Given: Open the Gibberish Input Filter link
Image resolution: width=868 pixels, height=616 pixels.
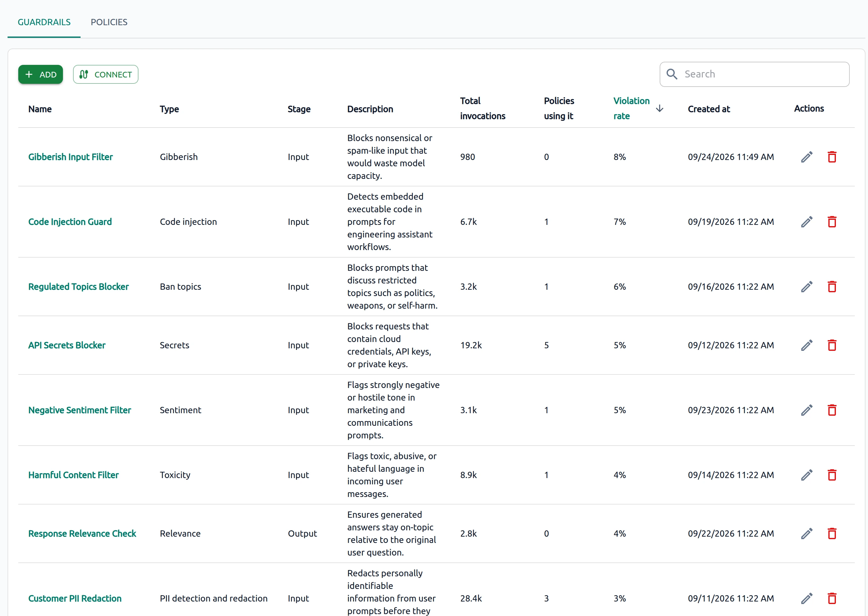Looking at the screenshot, I should 70,157.
